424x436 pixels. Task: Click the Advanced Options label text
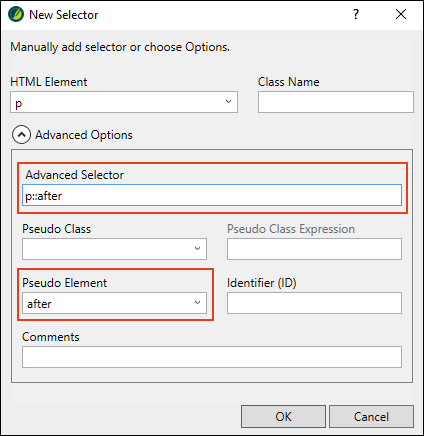84,135
